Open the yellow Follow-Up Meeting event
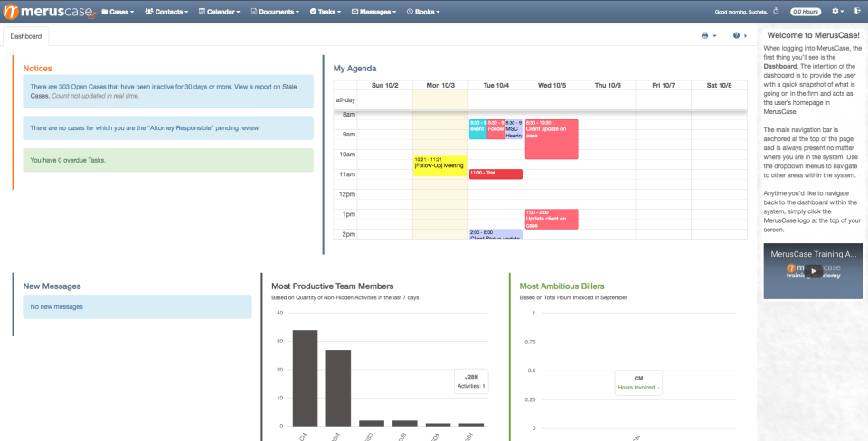The image size is (868, 441). [440, 166]
